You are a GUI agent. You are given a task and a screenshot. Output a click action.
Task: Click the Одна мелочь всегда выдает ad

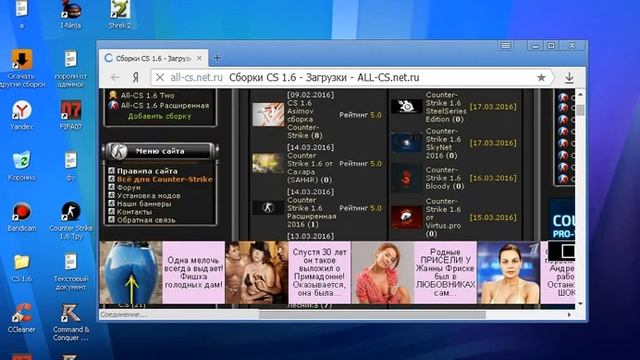[x=162, y=272]
